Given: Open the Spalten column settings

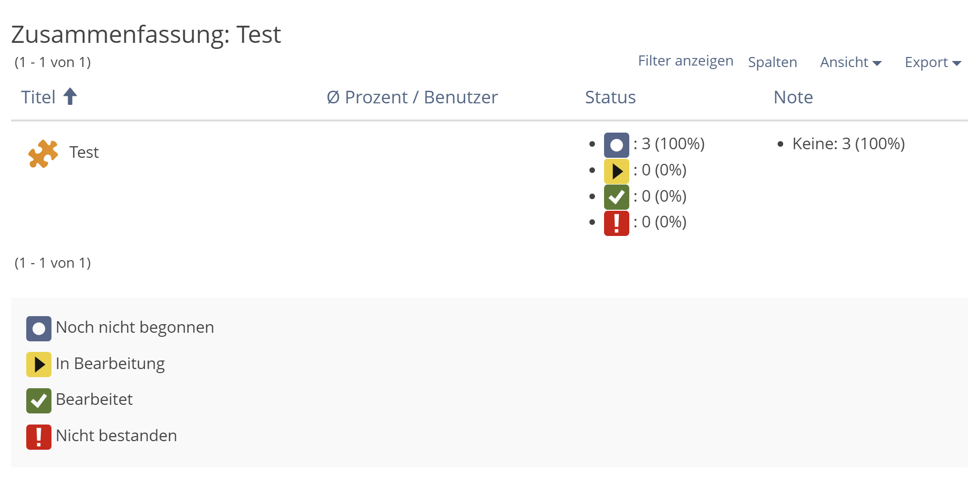Looking at the screenshot, I should pyautogui.click(x=772, y=63).
